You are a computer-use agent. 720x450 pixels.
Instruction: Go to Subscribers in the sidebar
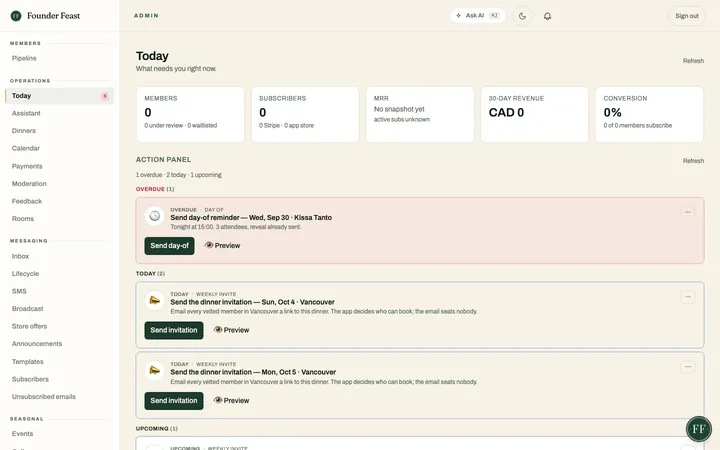[x=30, y=379]
